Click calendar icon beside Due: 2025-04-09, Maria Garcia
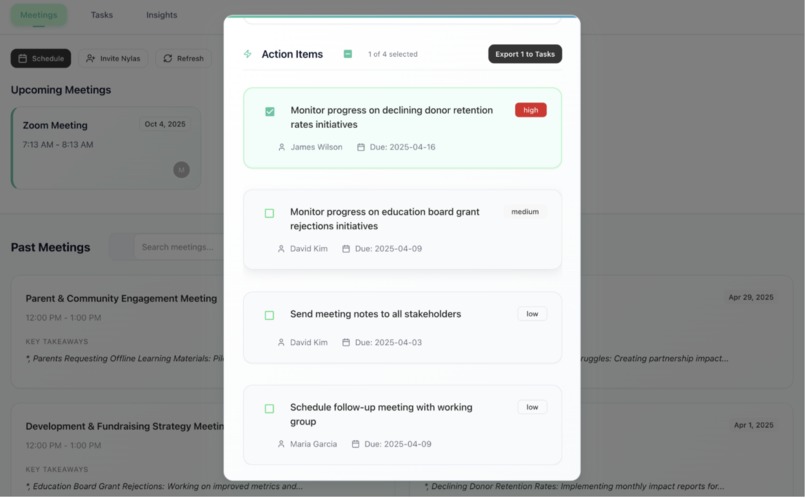 pos(355,444)
